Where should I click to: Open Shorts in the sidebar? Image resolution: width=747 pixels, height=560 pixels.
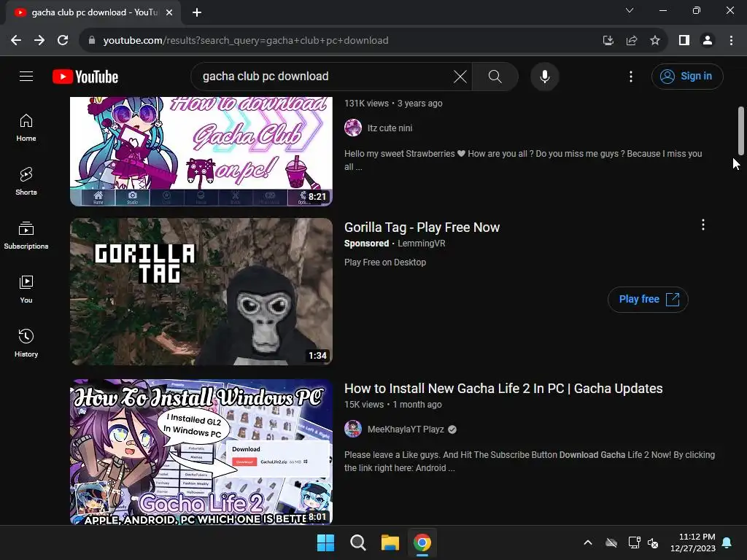(26, 182)
